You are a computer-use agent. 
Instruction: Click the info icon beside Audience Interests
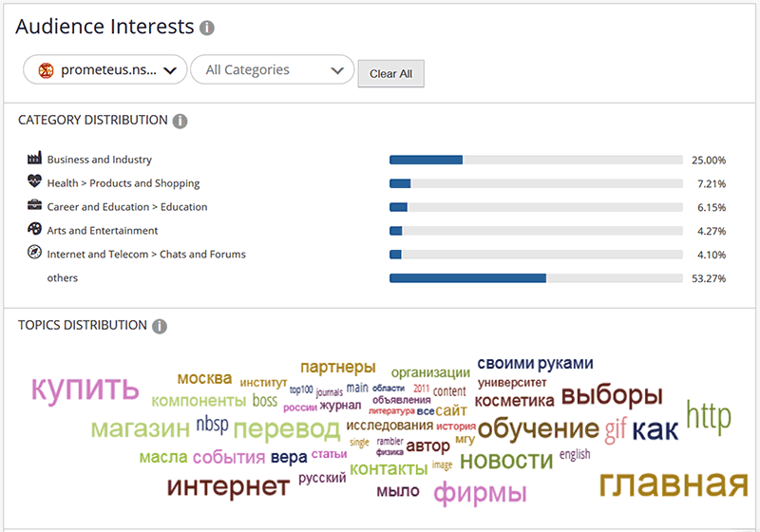tap(207, 28)
